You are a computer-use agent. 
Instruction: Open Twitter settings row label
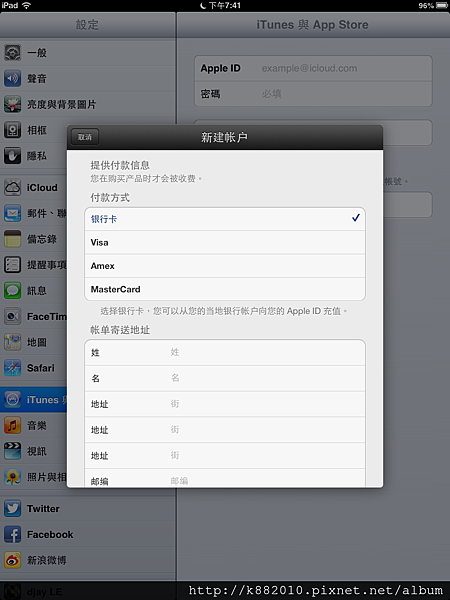point(43,509)
